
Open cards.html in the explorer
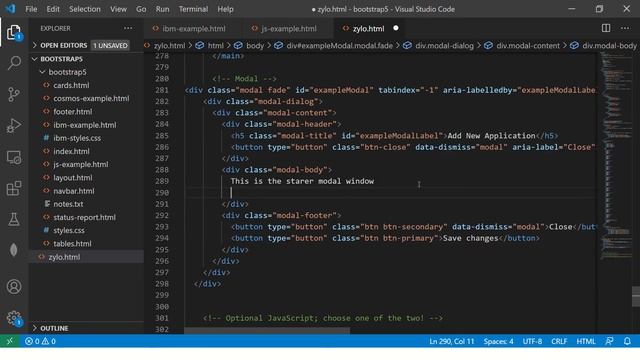point(71,85)
